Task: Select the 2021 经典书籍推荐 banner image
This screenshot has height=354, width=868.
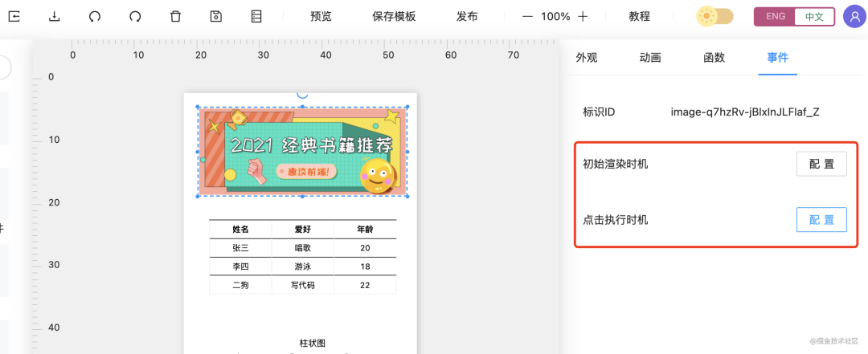Action: pyautogui.click(x=303, y=152)
